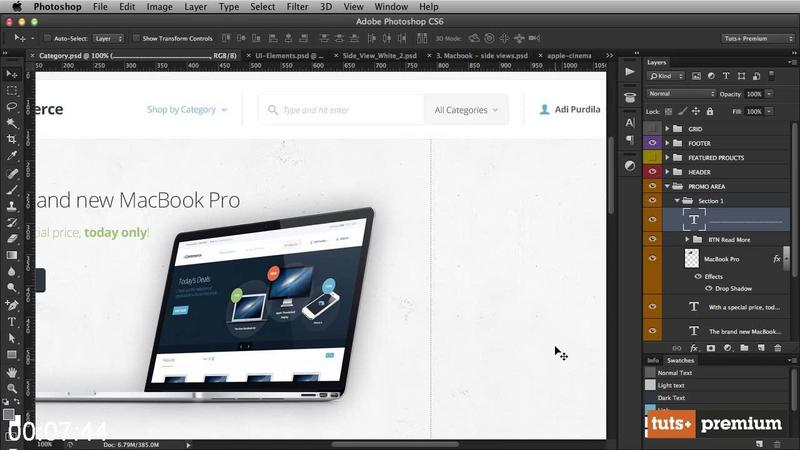Image resolution: width=800 pixels, height=450 pixels.
Task: Click the Lock all padlock icon
Action: [x=710, y=111]
